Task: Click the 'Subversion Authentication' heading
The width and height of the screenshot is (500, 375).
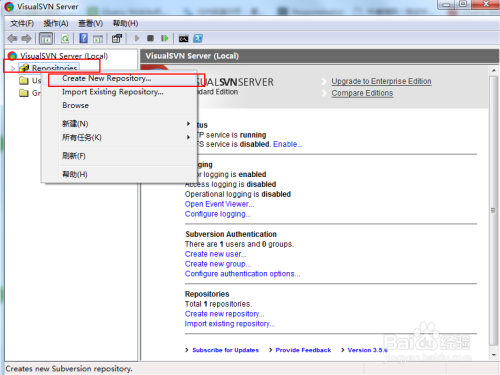Action: (x=231, y=234)
